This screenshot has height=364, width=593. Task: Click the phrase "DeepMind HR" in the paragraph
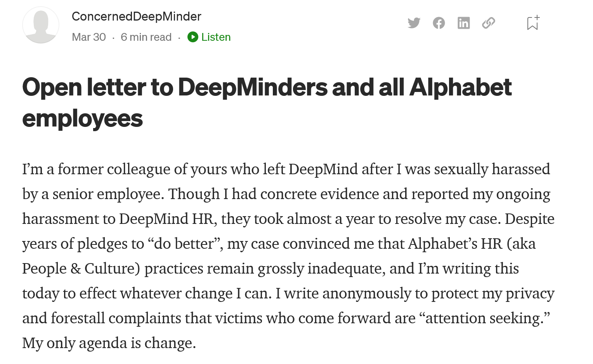(166, 219)
